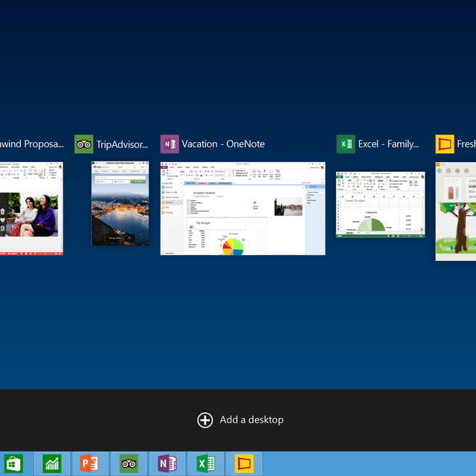Select the TripAdvisor window thumbnail
The image size is (476, 476).
coord(120,203)
